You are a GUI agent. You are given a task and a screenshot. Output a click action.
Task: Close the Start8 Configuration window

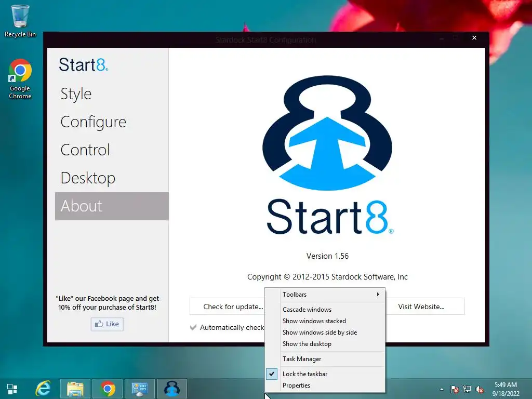474,37
